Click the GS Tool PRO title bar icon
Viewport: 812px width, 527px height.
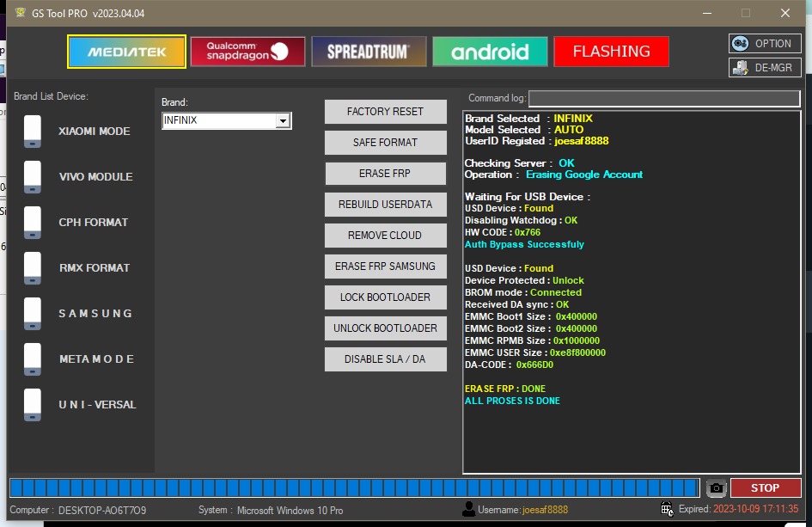(x=21, y=12)
